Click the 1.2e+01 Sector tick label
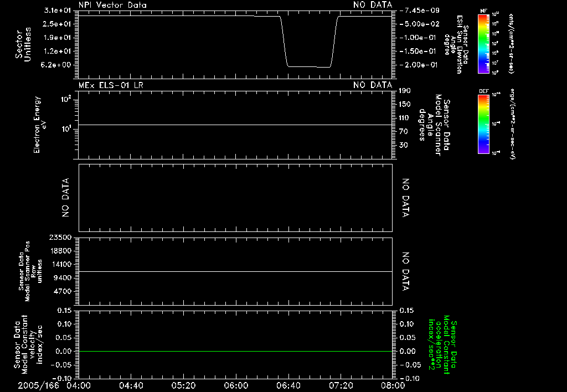The image size is (567, 392). [x=57, y=51]
